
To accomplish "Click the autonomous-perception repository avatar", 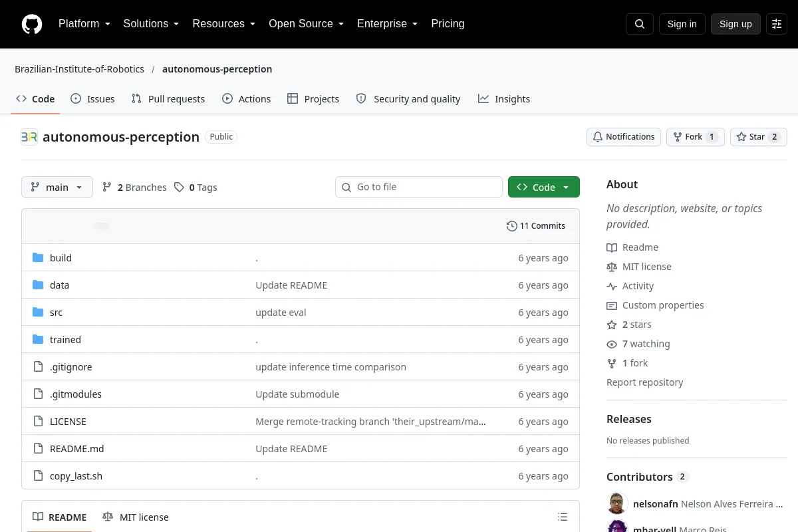I will [29, 137].
